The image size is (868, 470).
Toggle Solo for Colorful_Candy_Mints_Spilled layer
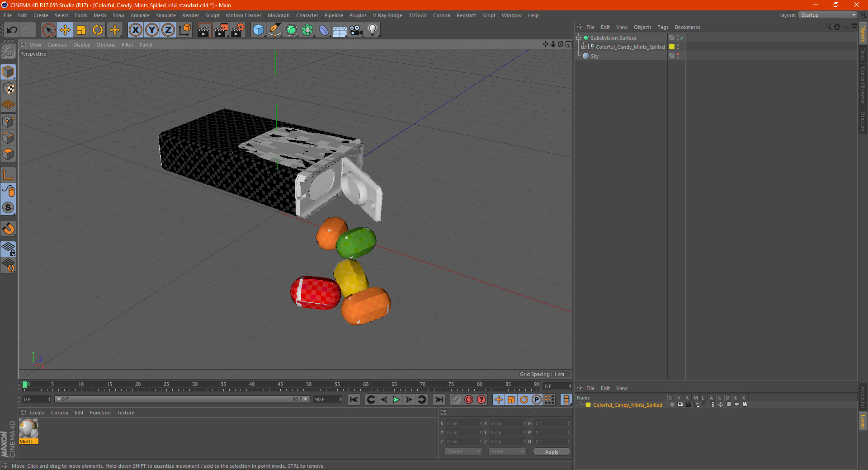click(x=672, y=405)
